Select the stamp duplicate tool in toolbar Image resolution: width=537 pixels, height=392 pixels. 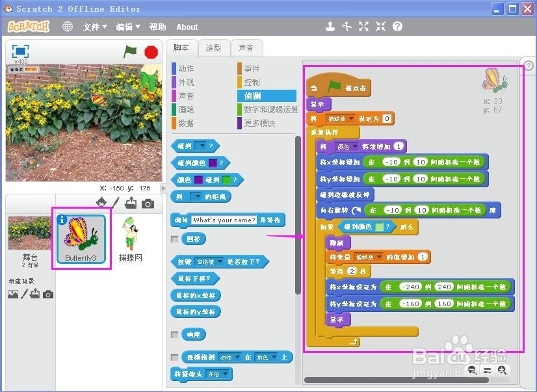[330, 27]
